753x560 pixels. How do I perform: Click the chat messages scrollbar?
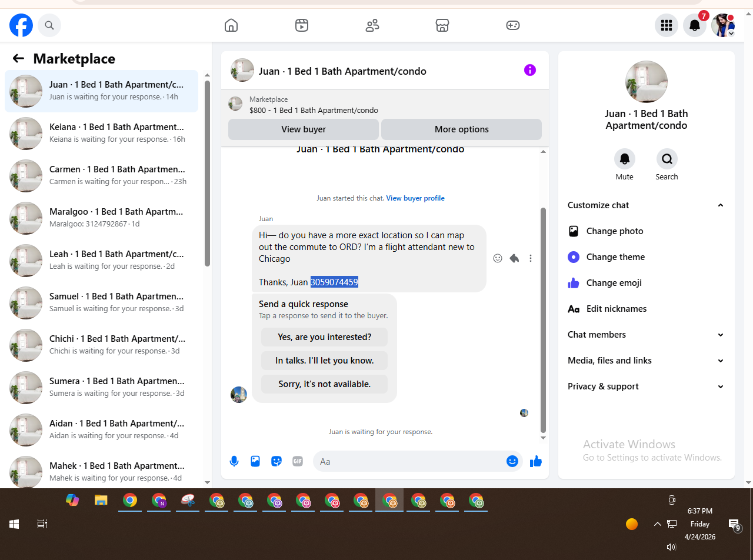(x=543, y=321)
